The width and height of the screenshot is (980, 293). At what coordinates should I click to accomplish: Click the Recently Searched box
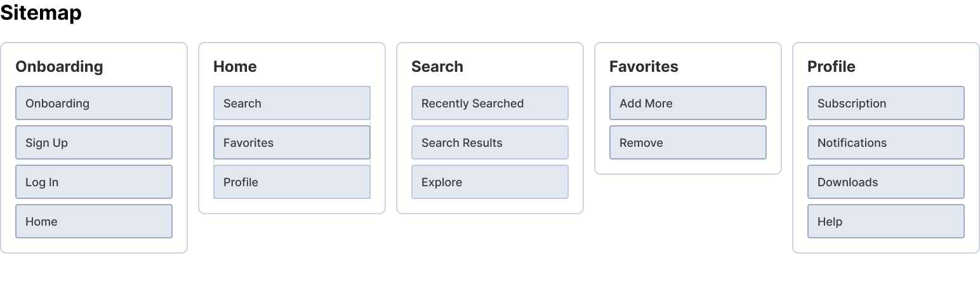pos(489,103)
